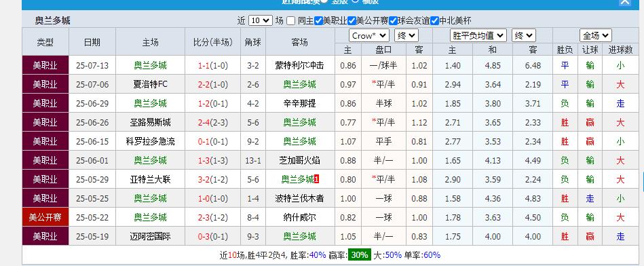Click the 1-3(1-3) score on 25-06-01

point(213,160)
